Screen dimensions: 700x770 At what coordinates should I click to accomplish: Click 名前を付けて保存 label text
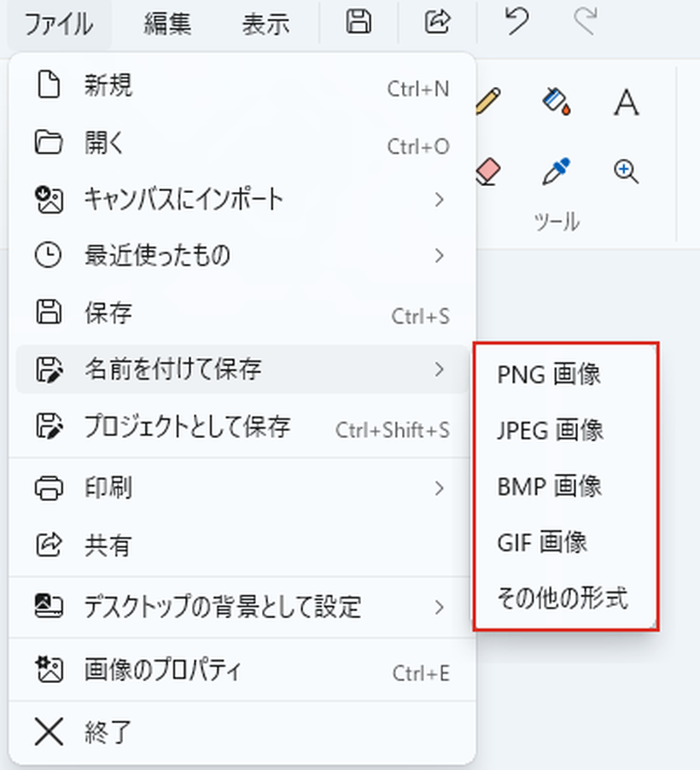173,370
